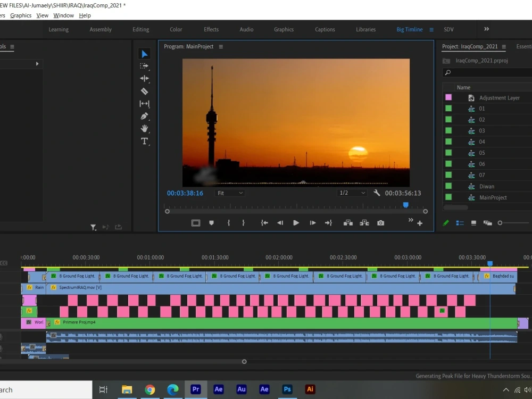Select the Slip tool

145,104
